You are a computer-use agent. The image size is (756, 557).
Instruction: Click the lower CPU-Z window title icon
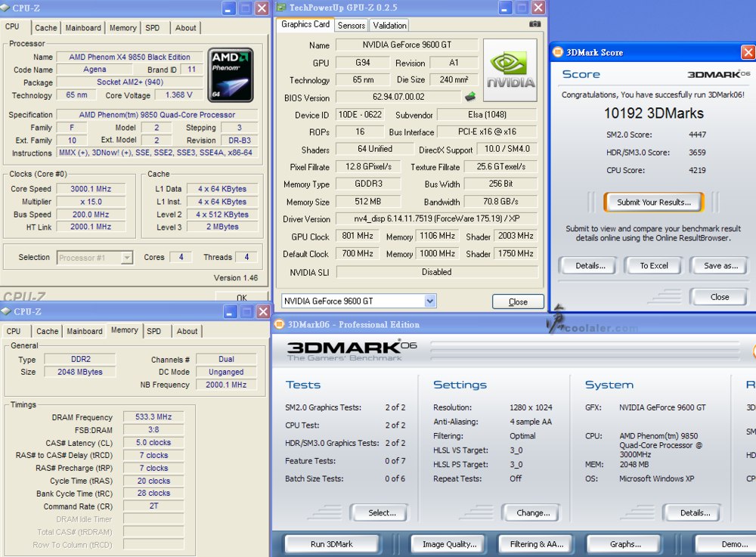[x=6, y=311]
